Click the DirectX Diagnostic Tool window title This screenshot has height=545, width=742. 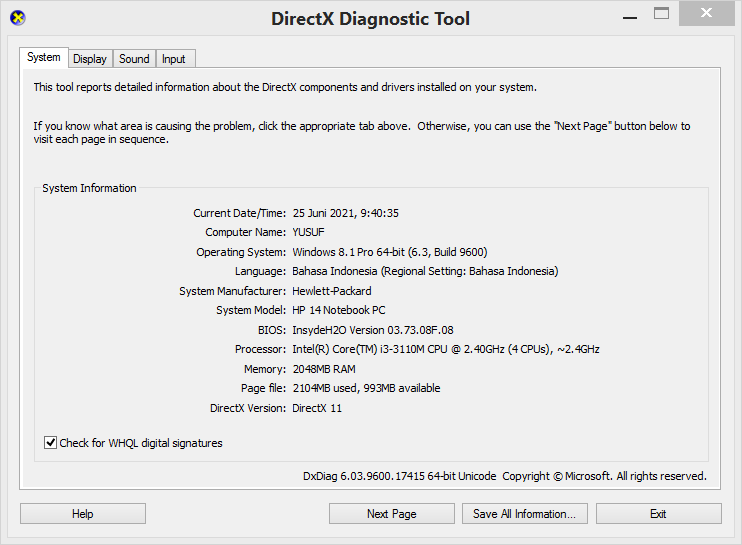371,19
